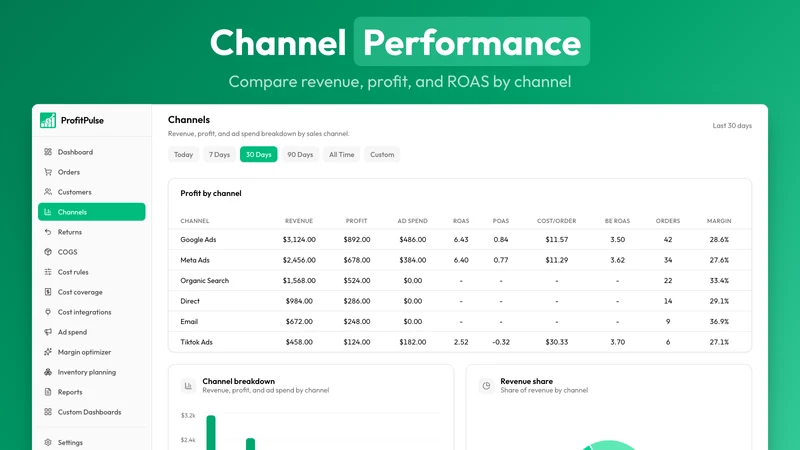Select the 30 Days range
This screenshot has height=450, width=800.
pyautogui.click(x=259, y=155)
